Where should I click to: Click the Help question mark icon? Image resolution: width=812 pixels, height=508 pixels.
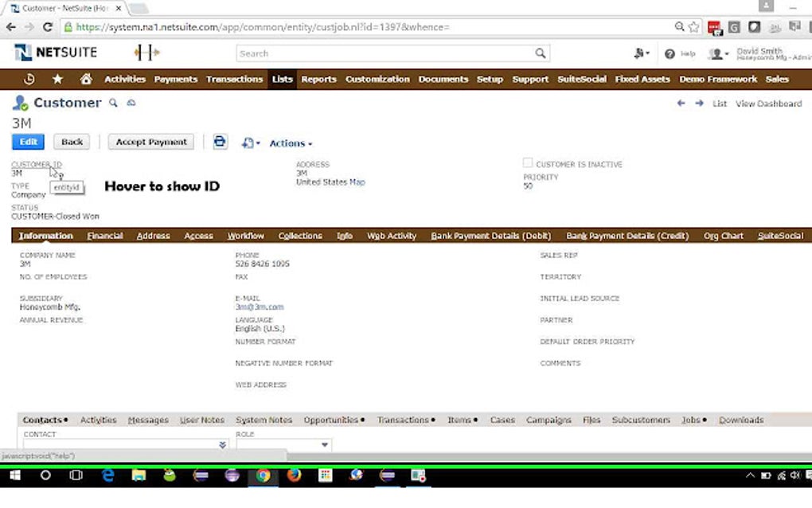[670, 54]
